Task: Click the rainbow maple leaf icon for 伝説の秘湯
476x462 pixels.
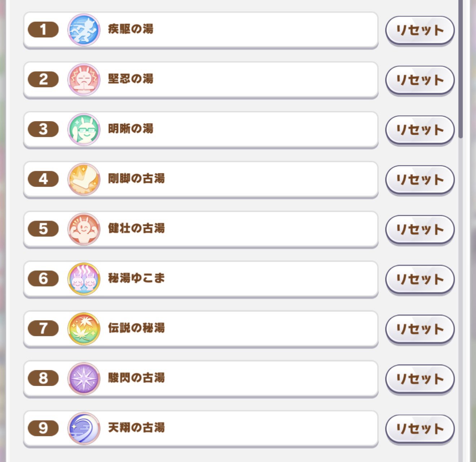Action: pyautogui.click(x=84, y=328)
